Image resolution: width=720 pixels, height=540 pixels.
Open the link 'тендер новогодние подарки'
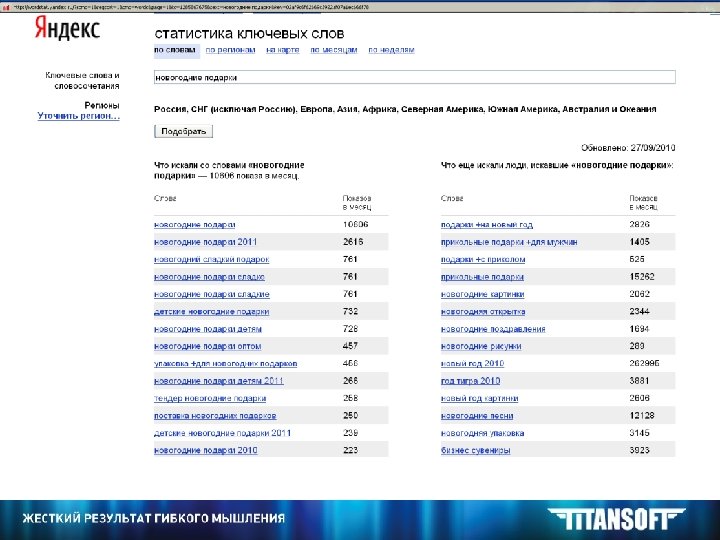click(210, 399)
